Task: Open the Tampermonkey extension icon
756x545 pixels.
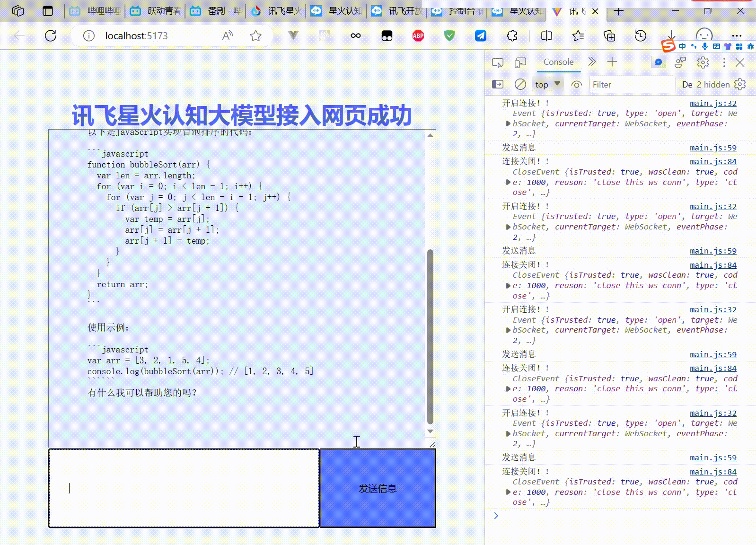Action: click(x=387, y=35)
